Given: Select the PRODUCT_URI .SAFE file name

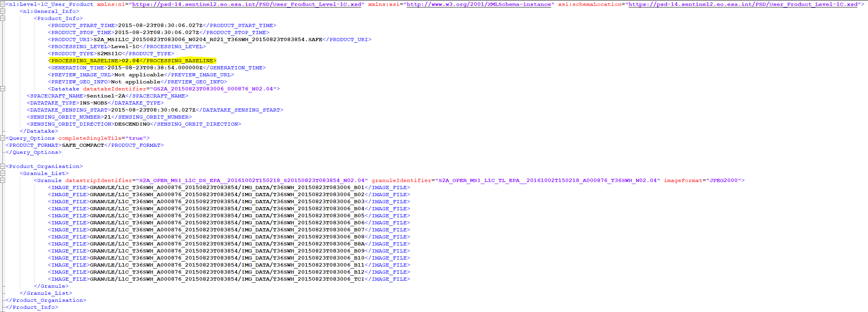Looking at the screenshot, I should click(x=208, y=40).
